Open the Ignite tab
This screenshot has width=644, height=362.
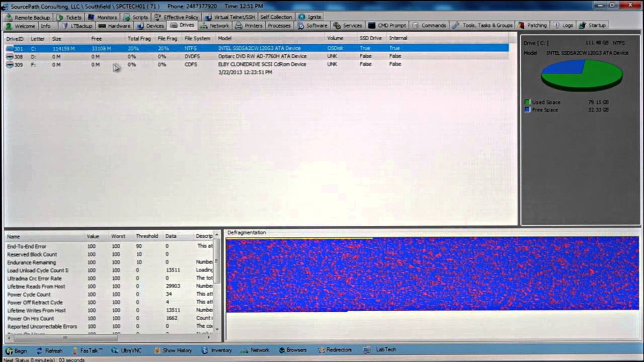coord(310,17)
